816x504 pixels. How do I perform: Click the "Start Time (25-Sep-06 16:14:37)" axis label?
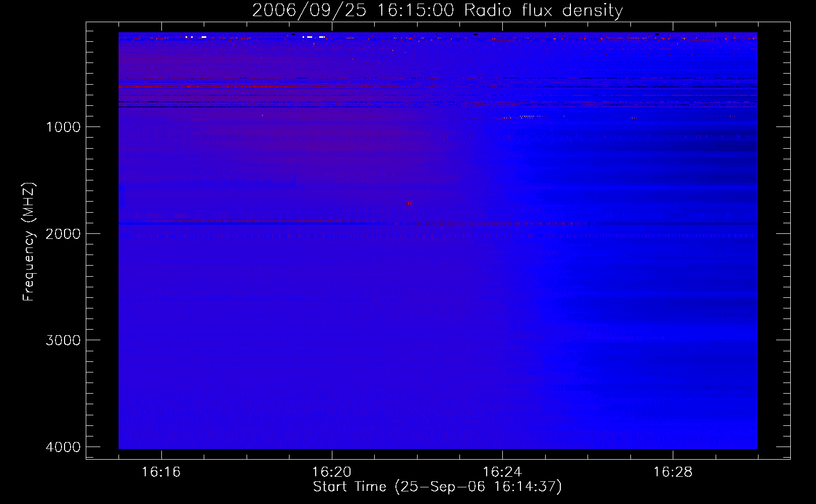[x=437, y=487]
